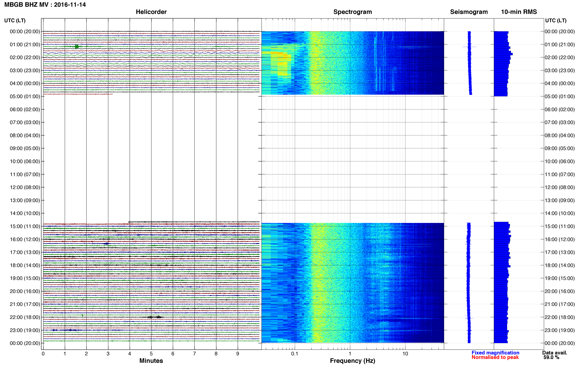
Task: Click the left '20:00 (16:00)' time label
Action: coord(25,291)
